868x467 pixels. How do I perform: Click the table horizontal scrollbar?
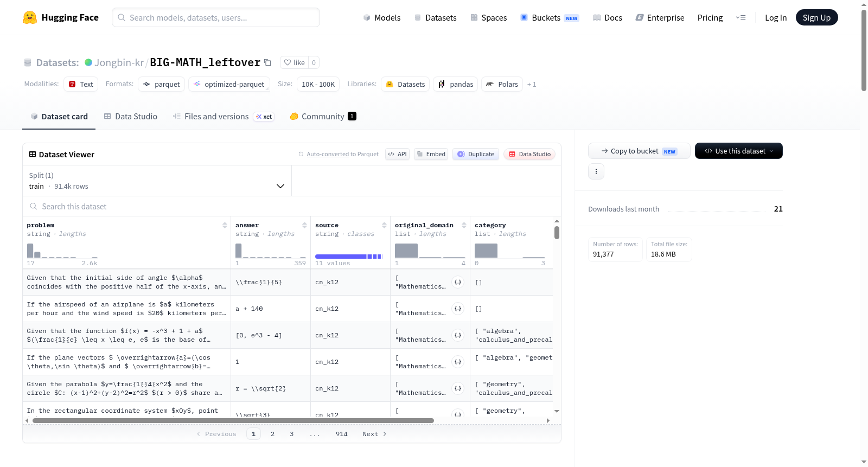[233, 420]
